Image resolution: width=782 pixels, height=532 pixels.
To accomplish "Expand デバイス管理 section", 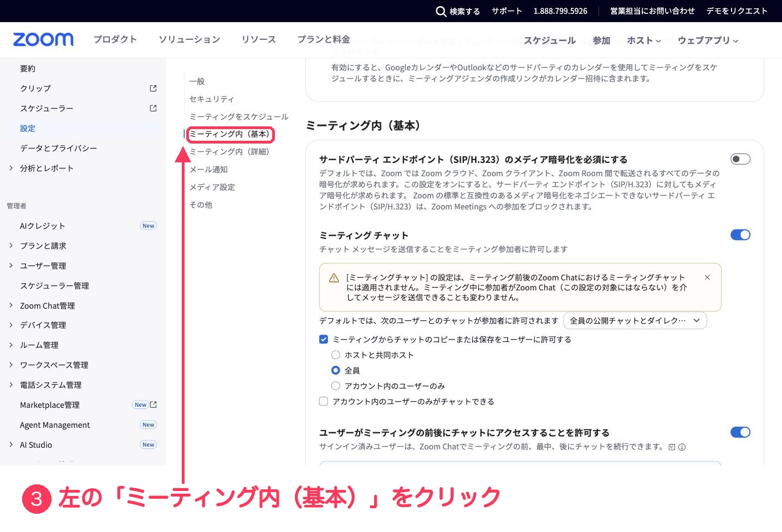I will pyautogui.click(x=11, y=325).
